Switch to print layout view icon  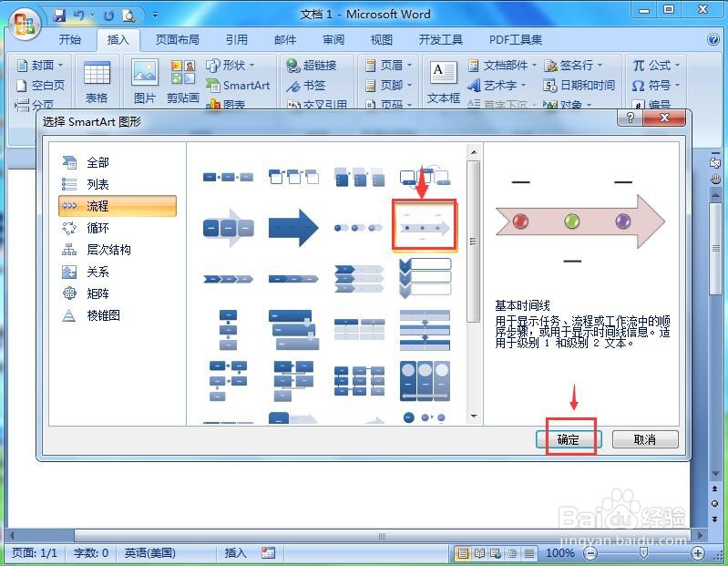click(x=463, y=553)
